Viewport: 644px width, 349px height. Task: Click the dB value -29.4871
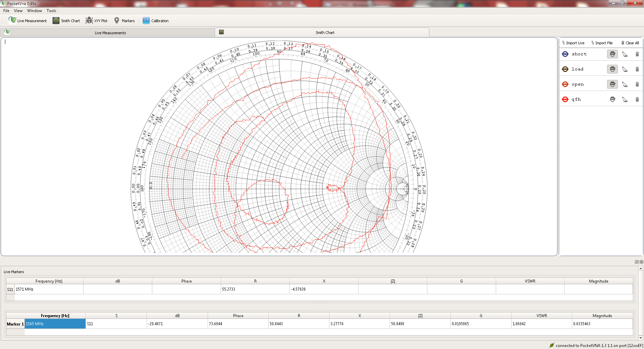click(x=177, y=324)
